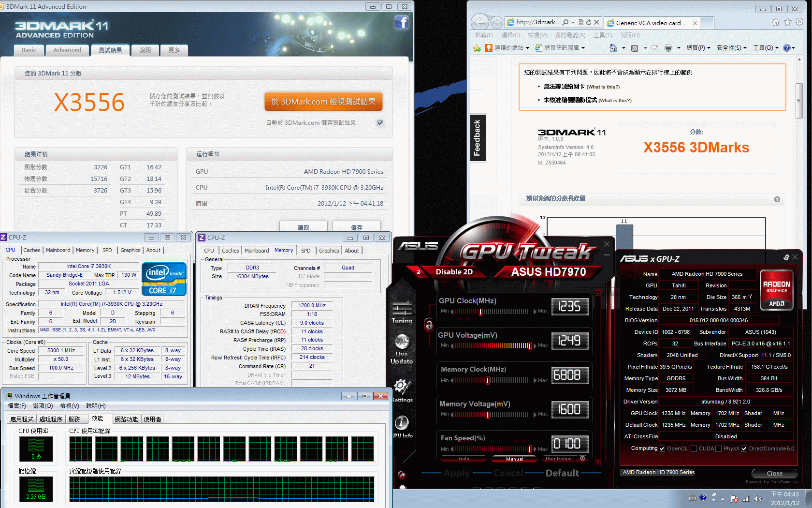Viewport: 812px width, 508px height.
Task: Show hidden icons arrow in system tray
Action: pos(723,499)
